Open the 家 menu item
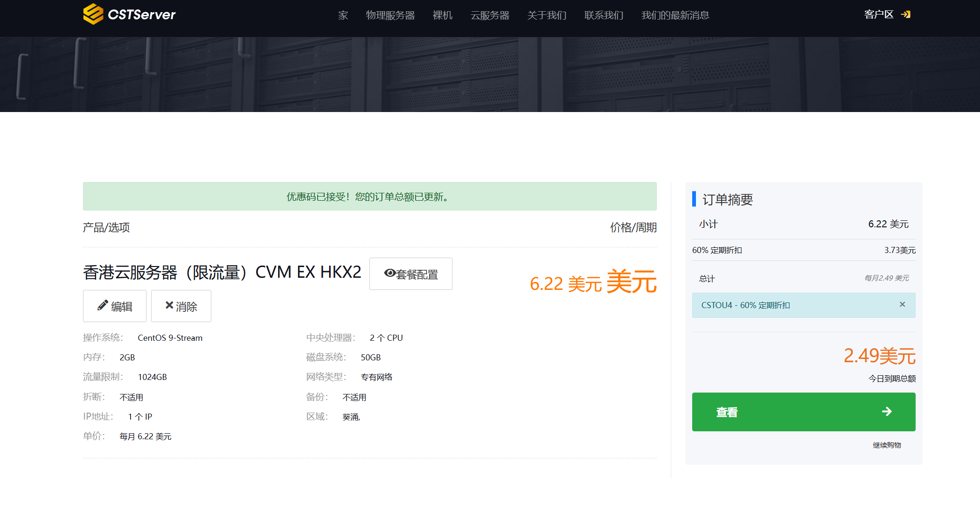 coord(343,15)
